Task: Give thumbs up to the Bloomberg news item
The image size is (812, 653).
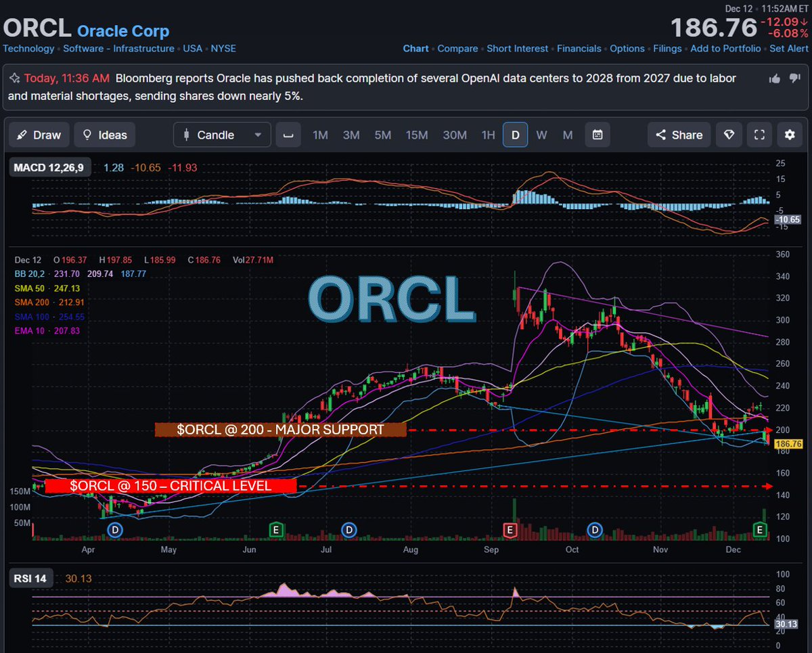Action: (x=775, y=78)
